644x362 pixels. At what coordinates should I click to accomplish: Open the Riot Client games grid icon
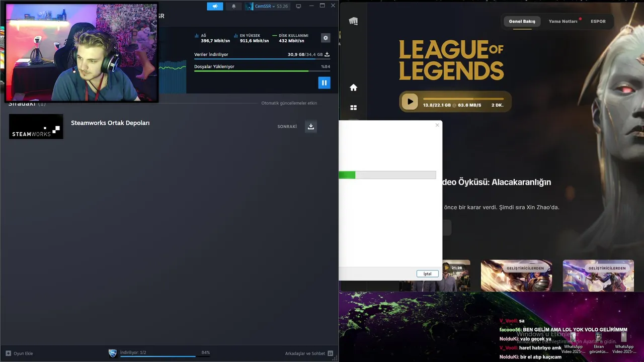(x=353, y=108)
